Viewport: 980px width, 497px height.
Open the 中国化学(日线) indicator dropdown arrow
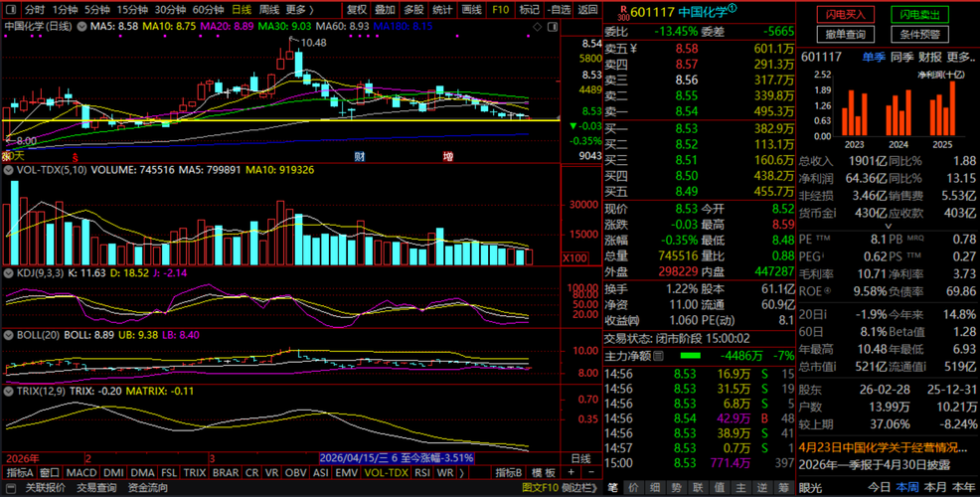tap(82, 27)
